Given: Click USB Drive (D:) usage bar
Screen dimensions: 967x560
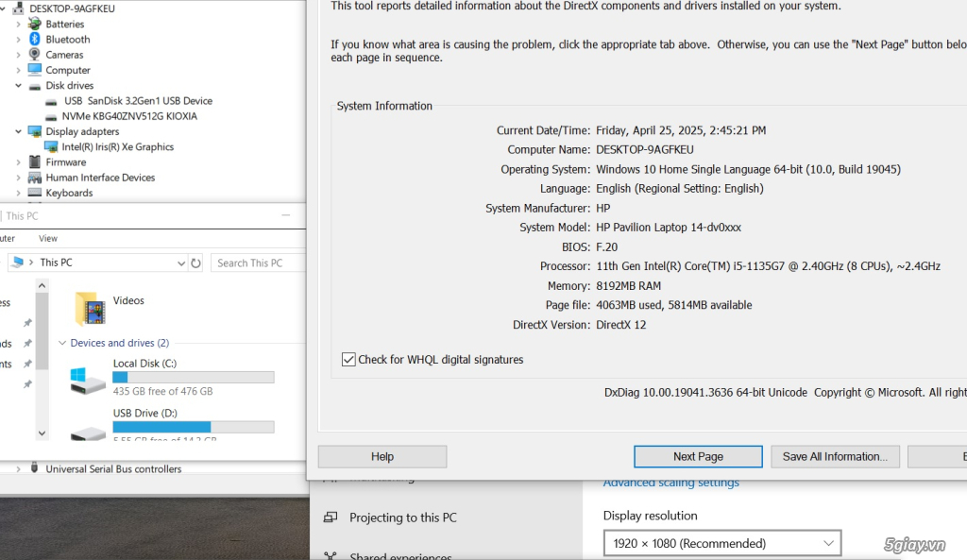Looking at the screenshot, I should click(193, 427).
